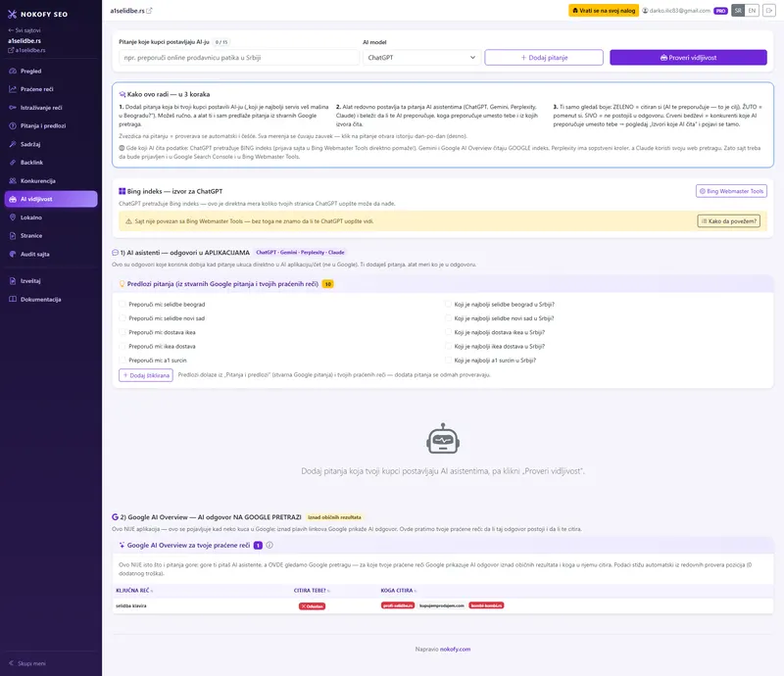This screenshot has height=676, width=784.
Task: Open Dokumentacija menu item
Action: [x=51, y=299]
